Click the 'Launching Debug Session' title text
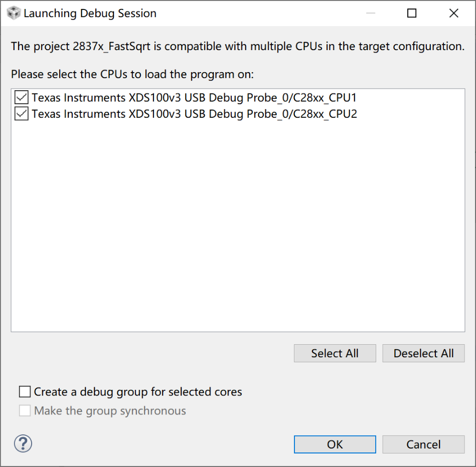Viewport: 476px width, 467px height. (x=90, y=14)
